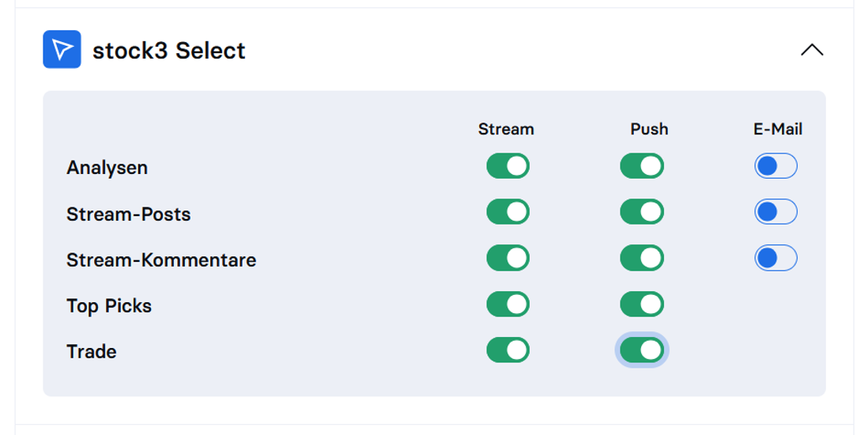Toggle Stream-Posts Stream switch

(508, 212)
